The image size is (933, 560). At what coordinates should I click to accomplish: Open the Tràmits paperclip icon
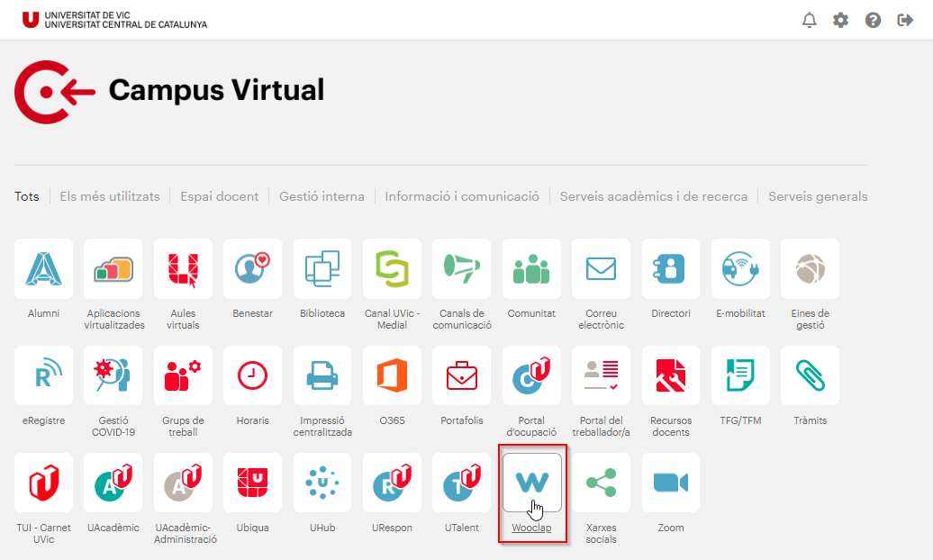tap(810, 376)
